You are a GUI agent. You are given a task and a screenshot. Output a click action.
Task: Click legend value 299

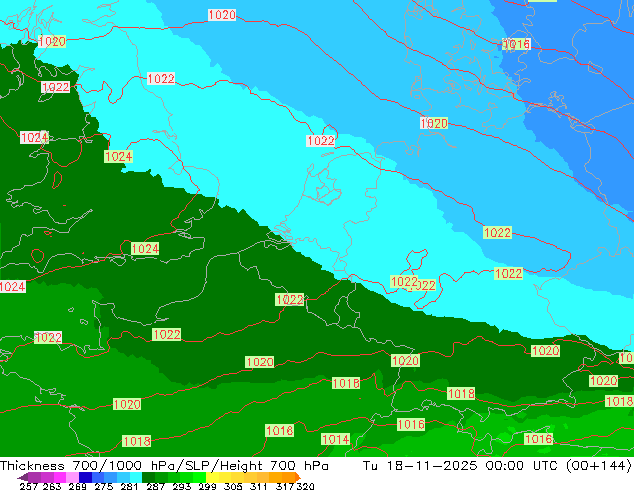point(207,486)
